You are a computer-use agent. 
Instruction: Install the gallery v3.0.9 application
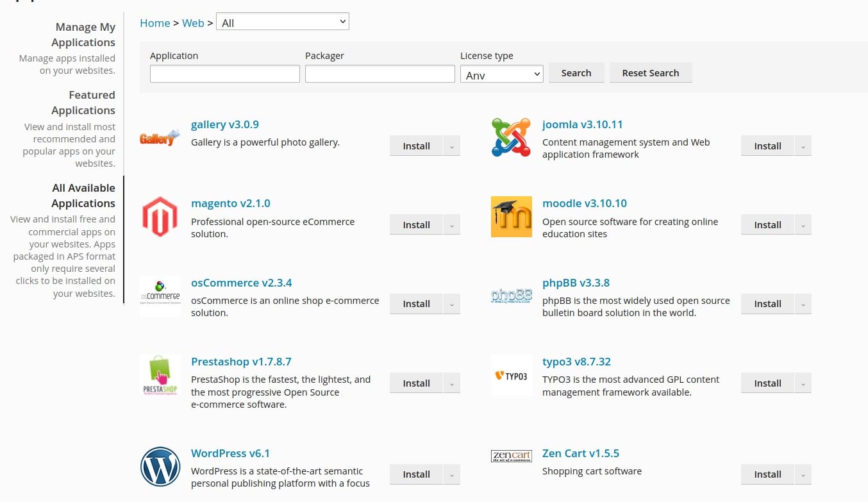click(416, 146)
